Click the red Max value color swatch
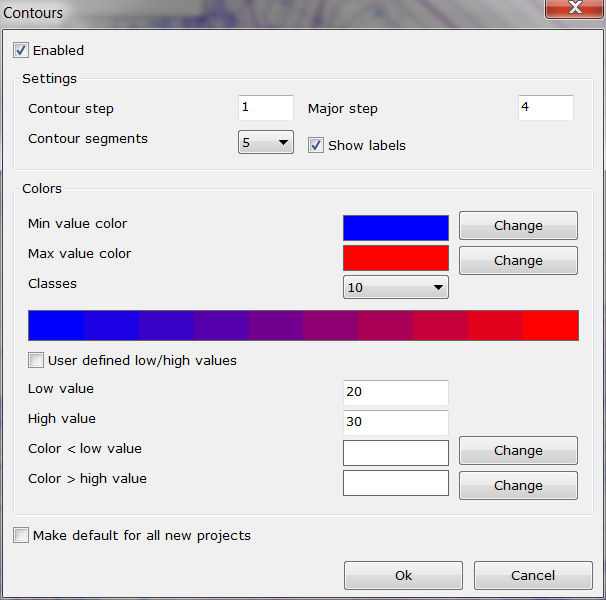This screenshot has height=600, width=606. tap(395, 257)
